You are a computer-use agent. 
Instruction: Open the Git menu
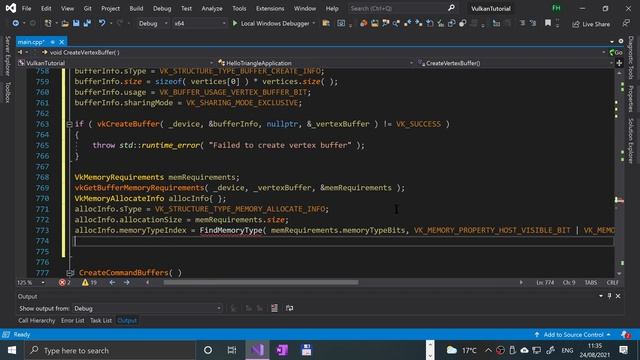coord(87,8)
